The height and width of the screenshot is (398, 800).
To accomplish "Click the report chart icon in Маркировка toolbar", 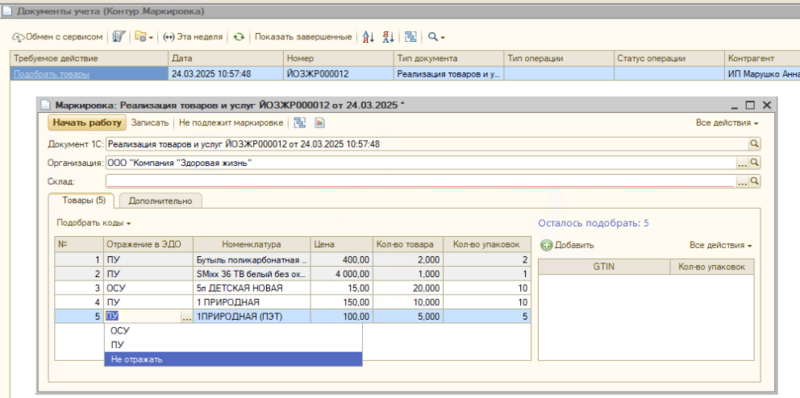I will pyautogui.click(x=320, y=123).
